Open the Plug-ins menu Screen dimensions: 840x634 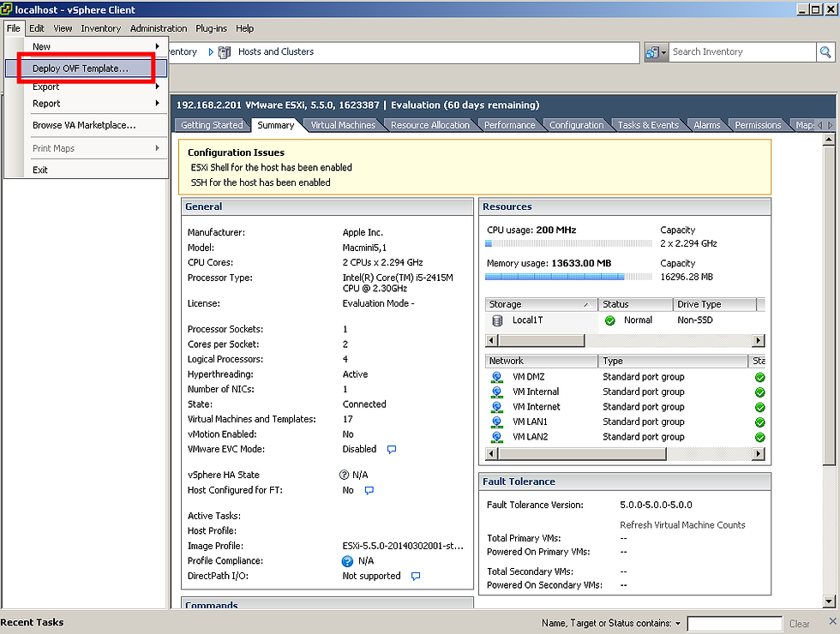(211, 28)
